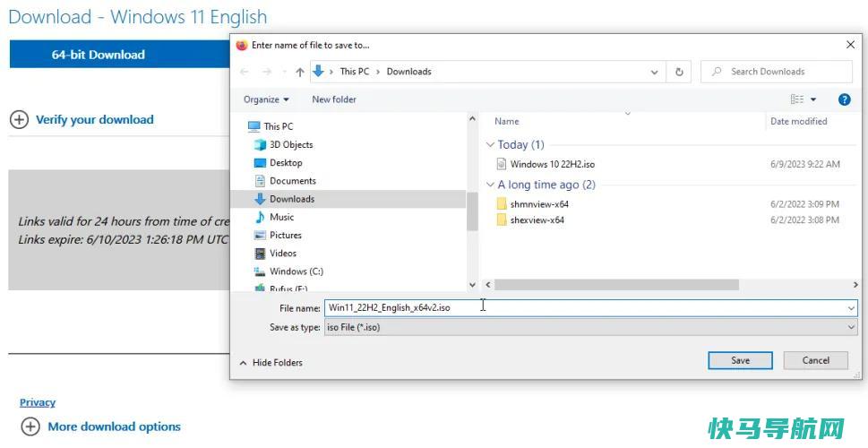Click the file list horizontal scrollbar
Screen dimensions: 868x448
(616, 285)
